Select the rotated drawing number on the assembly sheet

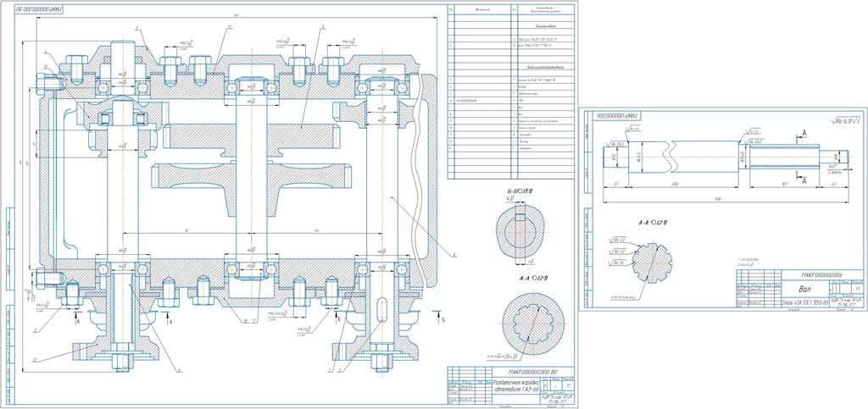coord(38,10)
